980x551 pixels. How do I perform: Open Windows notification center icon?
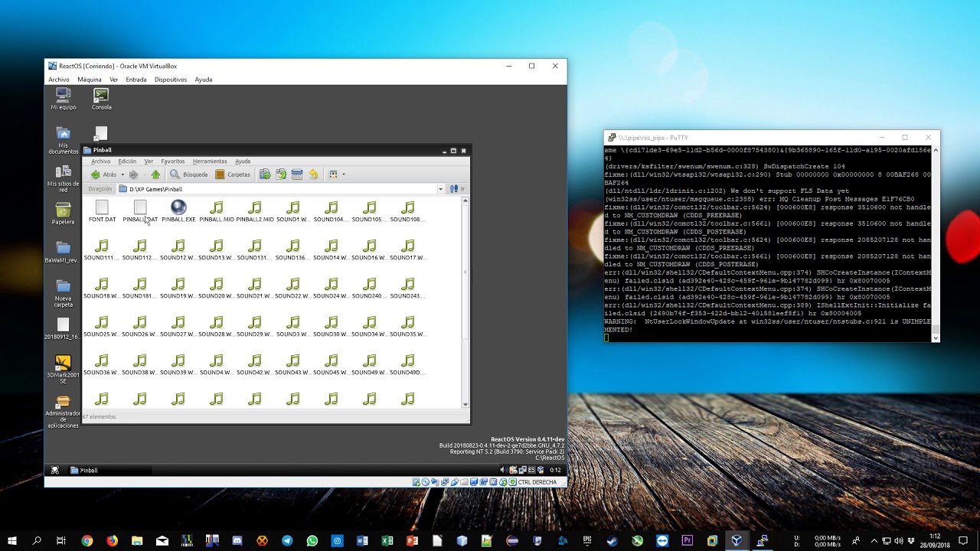[965, 541]
